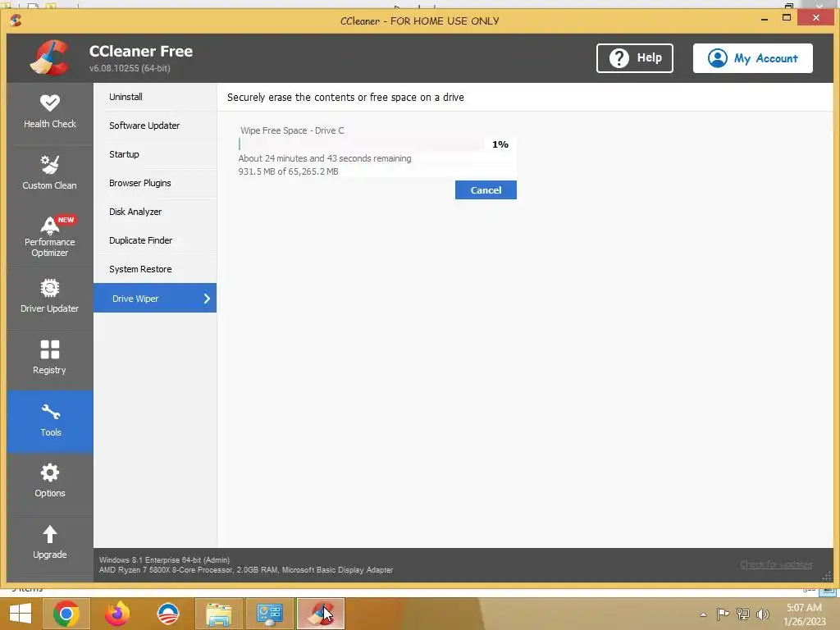The width and height of the screenshot is (840, 630).
Task: Click the 1% progress label
Action: pos(500,144)
